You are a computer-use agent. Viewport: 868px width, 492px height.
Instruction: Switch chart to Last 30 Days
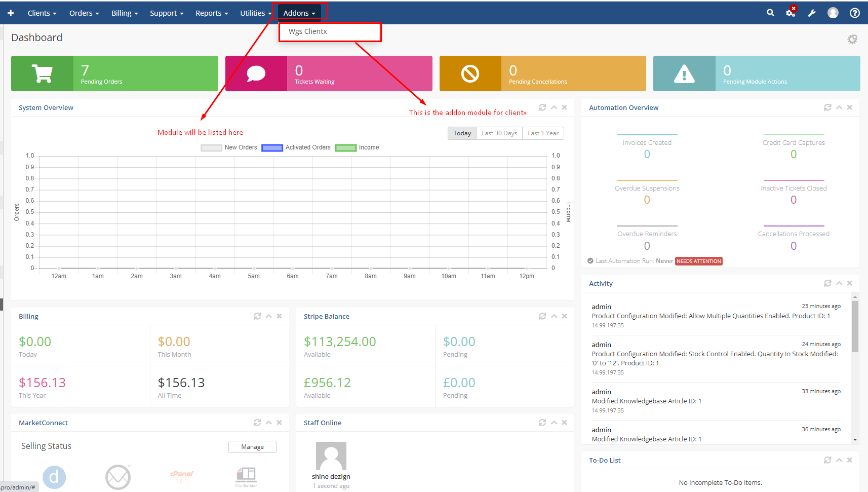(x=499, y=133)
